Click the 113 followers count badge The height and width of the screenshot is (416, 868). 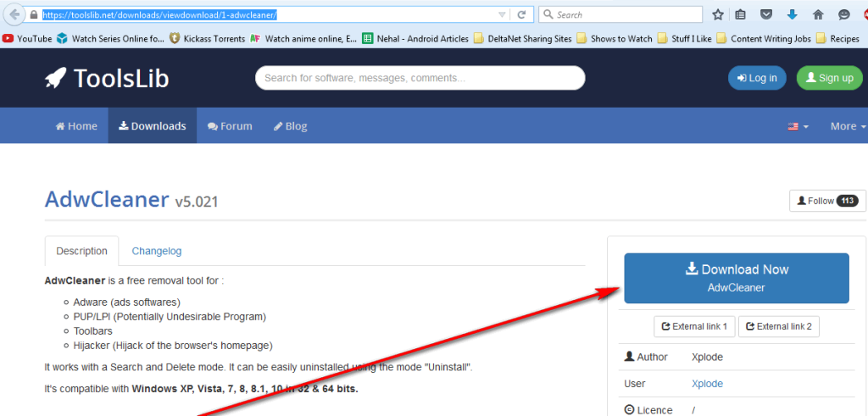848,201
